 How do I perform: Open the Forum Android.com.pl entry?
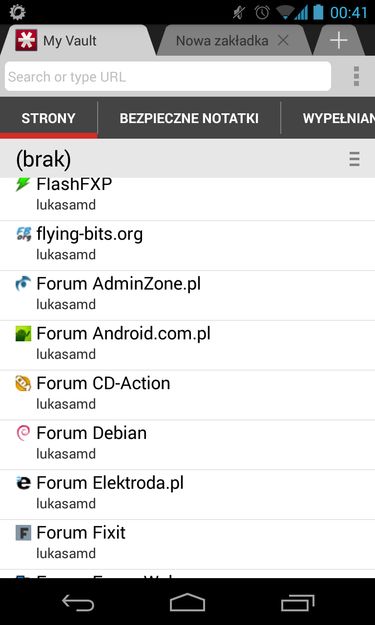click(x=187, y=345)
